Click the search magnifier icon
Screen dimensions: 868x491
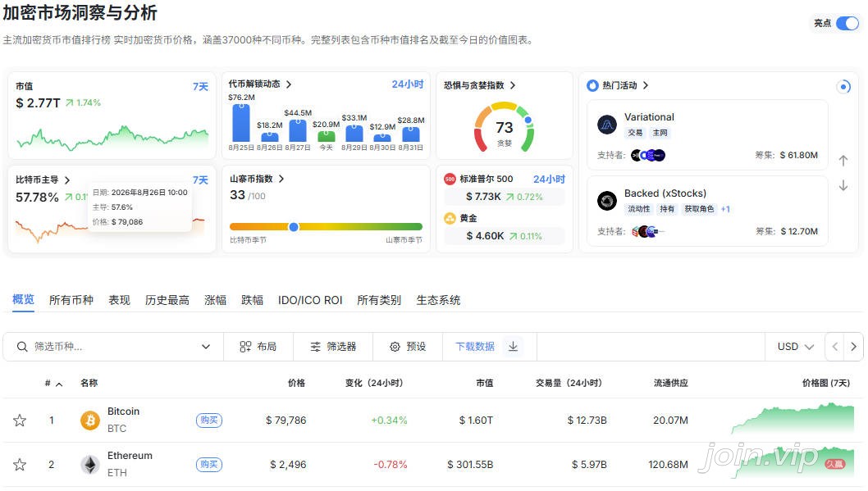tap(22, 347)
